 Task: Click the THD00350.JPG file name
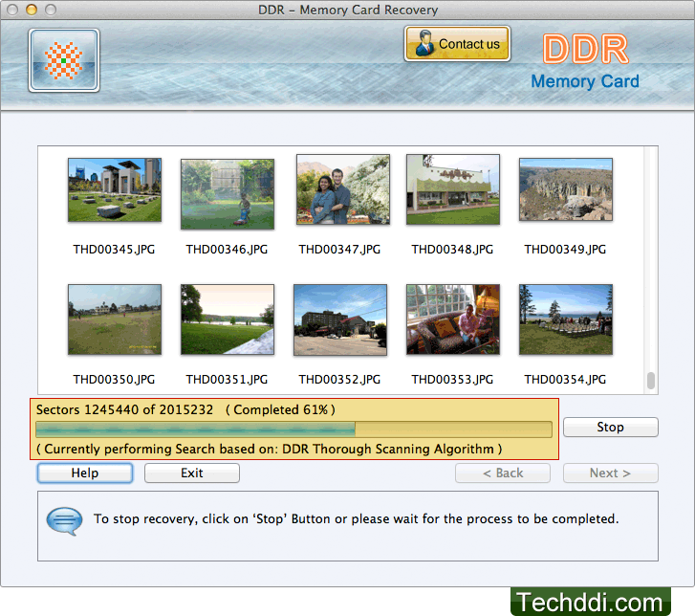click(x=114, y=379)
